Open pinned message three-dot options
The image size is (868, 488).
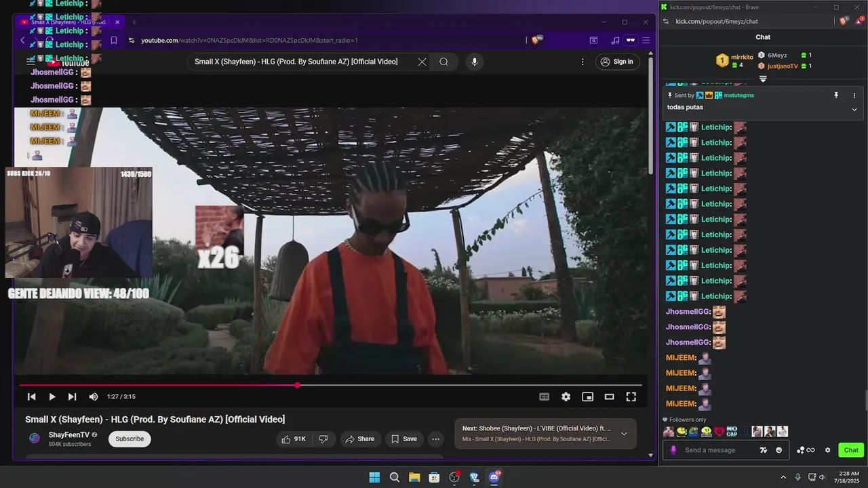(x=854, y=96)
